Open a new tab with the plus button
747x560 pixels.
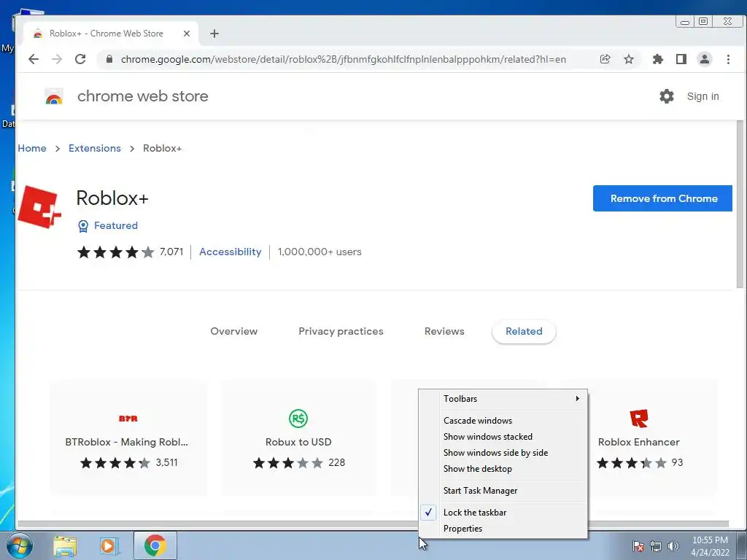tap(214, 34)
